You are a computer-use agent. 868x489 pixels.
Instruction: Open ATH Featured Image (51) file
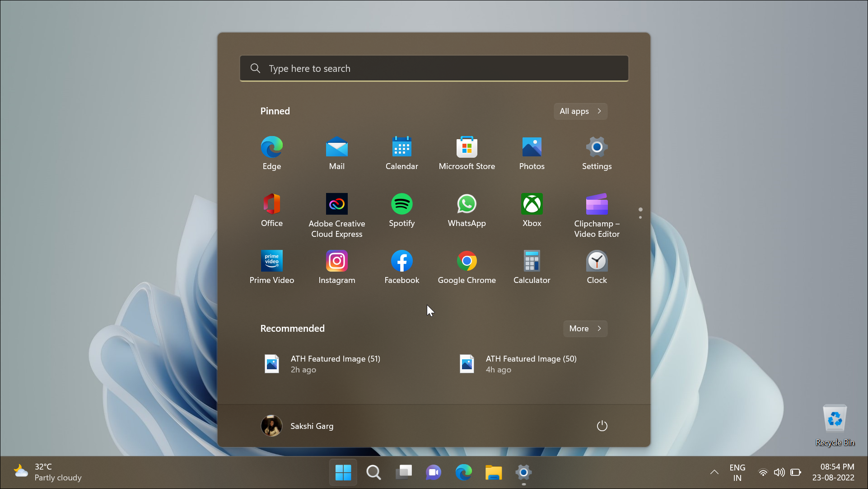point(335,364)
